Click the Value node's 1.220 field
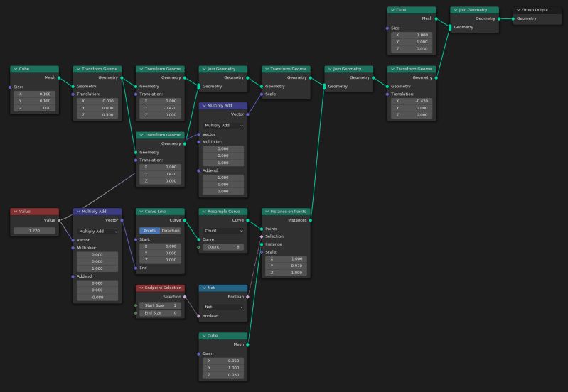This screenshot has width=568, height=392. (34, 231)
